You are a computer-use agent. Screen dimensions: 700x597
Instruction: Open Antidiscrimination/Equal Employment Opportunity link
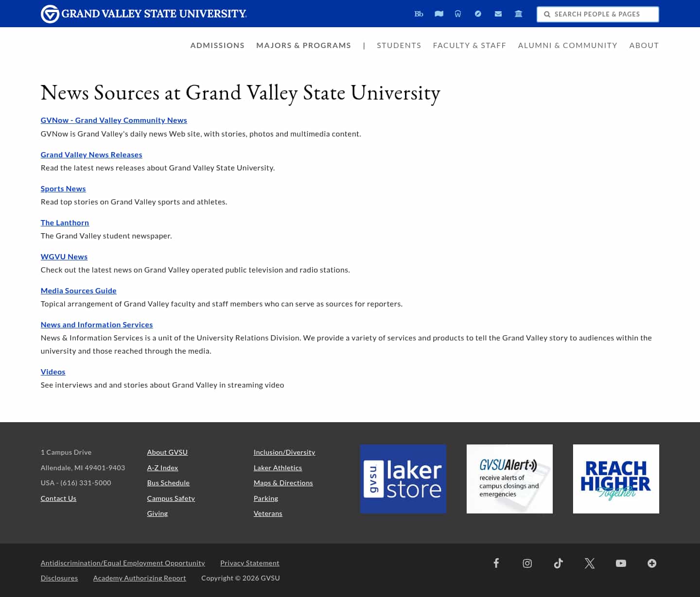pyautogui.click(x=123, y=563)
